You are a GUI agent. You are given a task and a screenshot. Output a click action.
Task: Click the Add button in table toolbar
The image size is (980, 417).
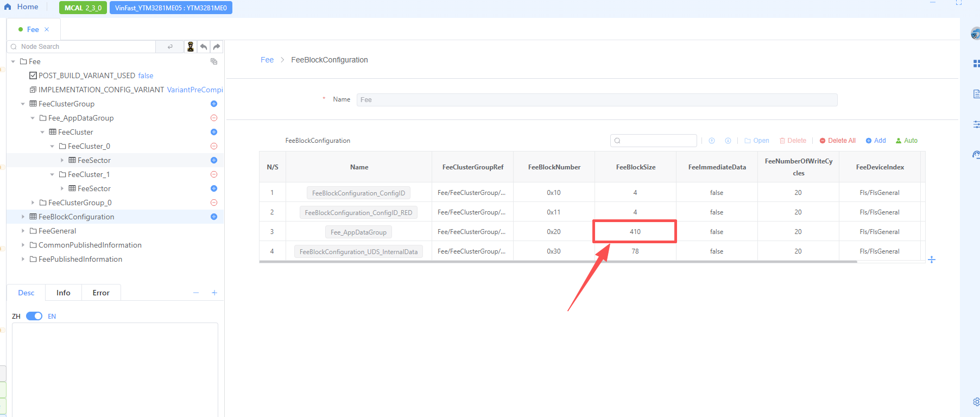(x=876, y=141)
